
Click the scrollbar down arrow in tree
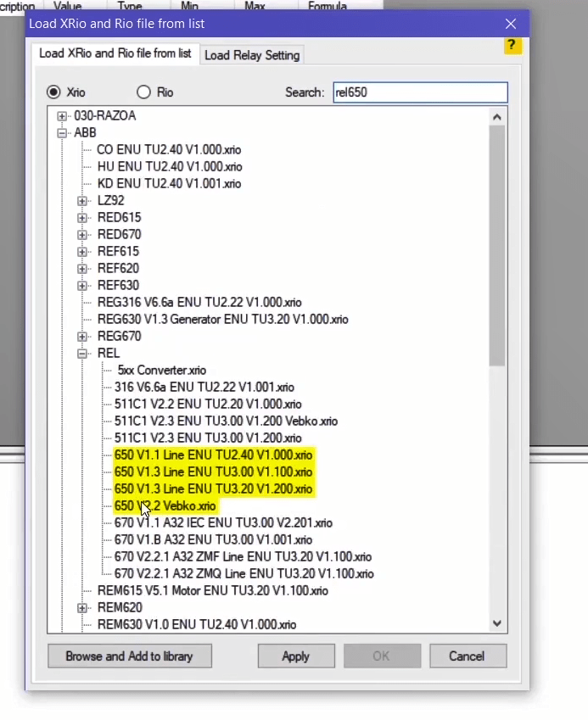point(497,623)
